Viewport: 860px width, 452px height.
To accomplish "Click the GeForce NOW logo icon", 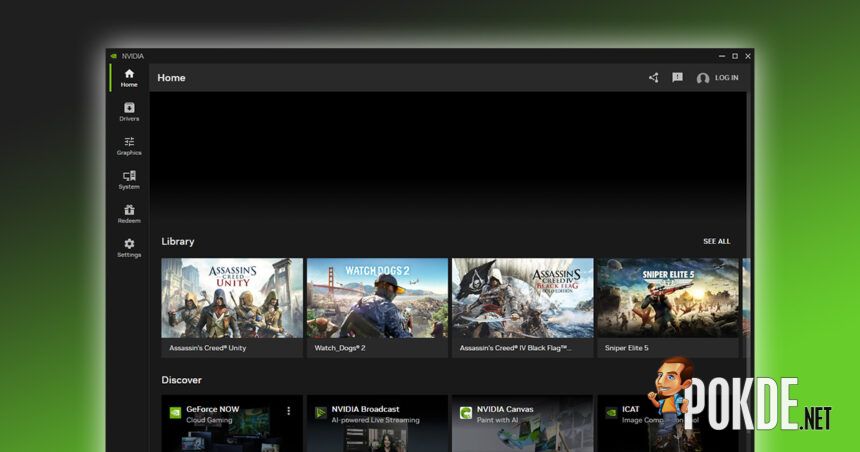I will [x=175, y=413].
